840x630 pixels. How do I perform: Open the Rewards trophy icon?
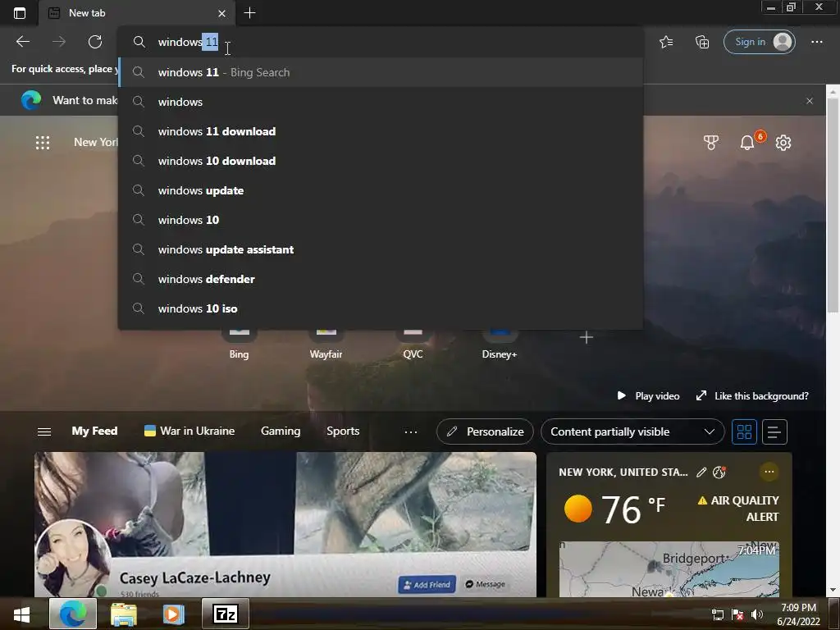click(x=711, y=143)
